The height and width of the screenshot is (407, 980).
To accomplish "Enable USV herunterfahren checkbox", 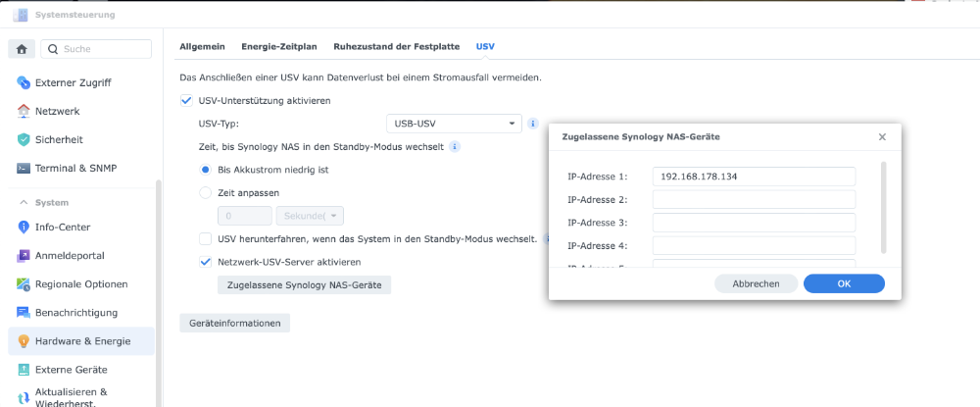I will click(205, 238).
